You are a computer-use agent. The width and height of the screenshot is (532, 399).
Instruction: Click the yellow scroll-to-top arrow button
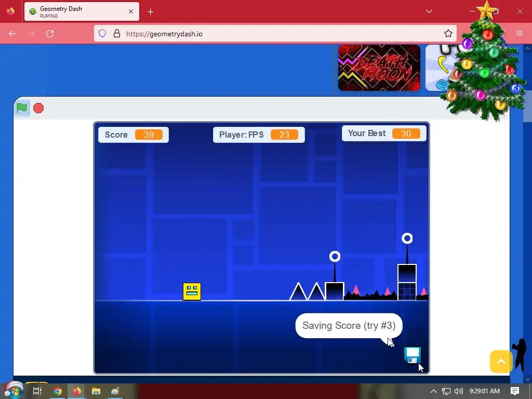501,362
